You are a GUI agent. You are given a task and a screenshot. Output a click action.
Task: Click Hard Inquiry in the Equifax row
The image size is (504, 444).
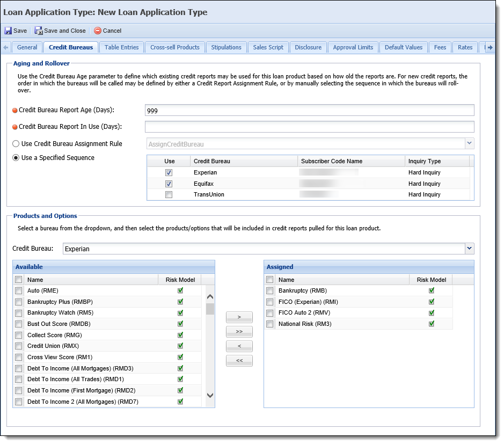pyautogui.click(x=424, y=184)
